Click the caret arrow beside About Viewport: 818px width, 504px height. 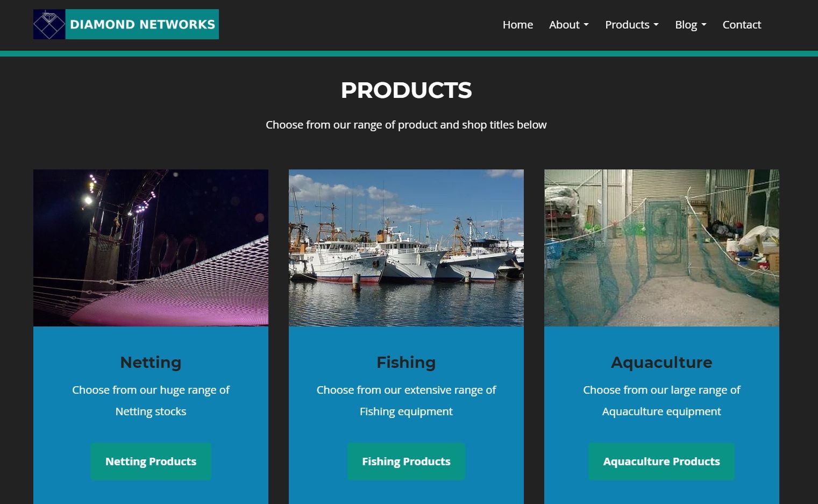(586, 25)
